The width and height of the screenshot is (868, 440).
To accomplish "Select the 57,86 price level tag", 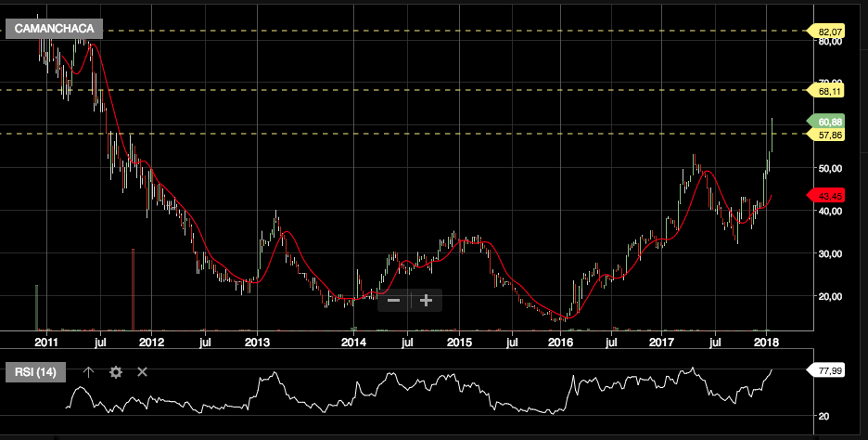I will click(x=829, y=135).
